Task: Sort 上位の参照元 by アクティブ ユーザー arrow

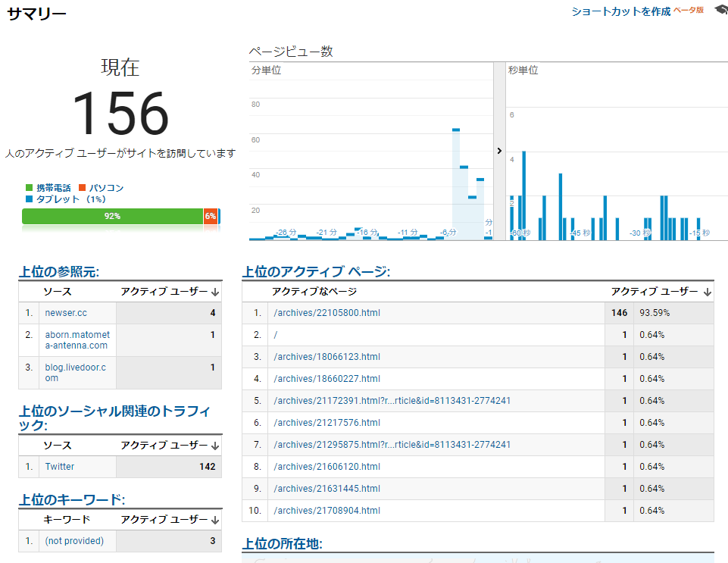Action: click(x=215, y=292)
